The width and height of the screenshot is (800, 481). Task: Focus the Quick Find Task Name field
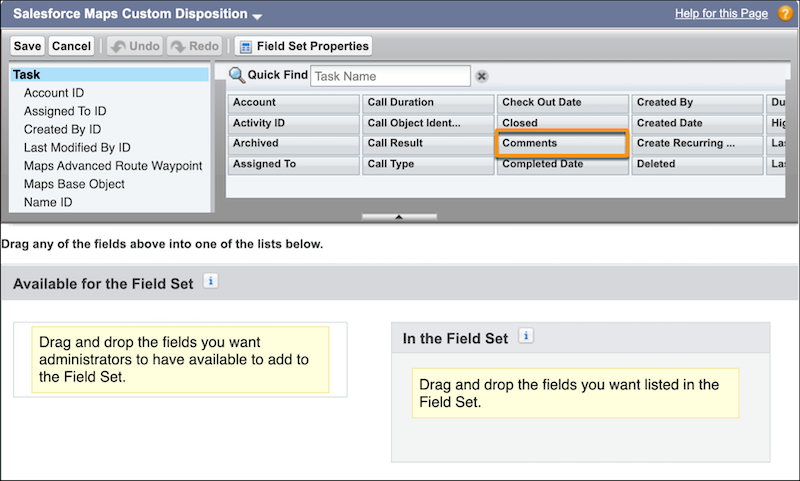tap(390, 76)
